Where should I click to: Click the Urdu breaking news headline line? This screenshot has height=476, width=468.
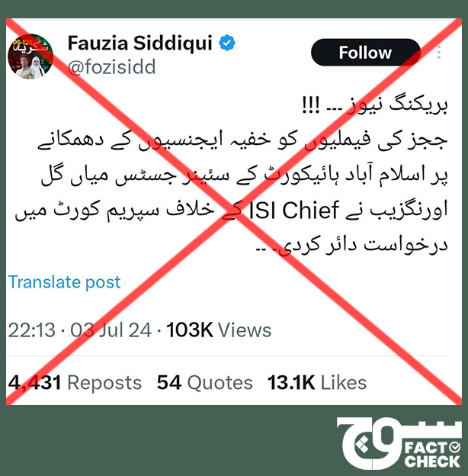[375, 106]
